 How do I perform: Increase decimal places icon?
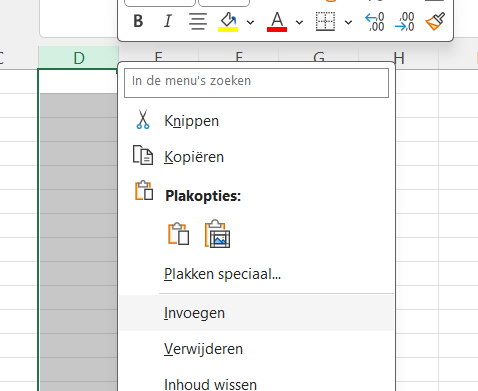(375, 22)
